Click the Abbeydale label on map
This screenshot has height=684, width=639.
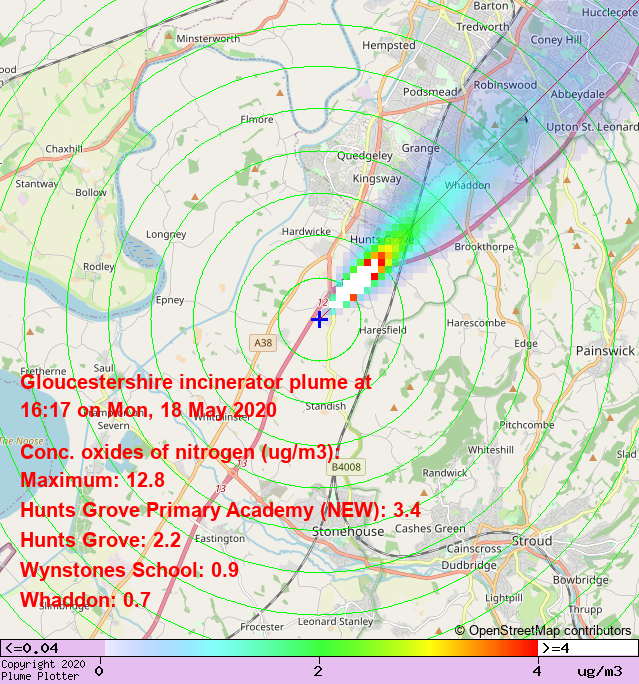pyautogui.click(x=577, y=94)
